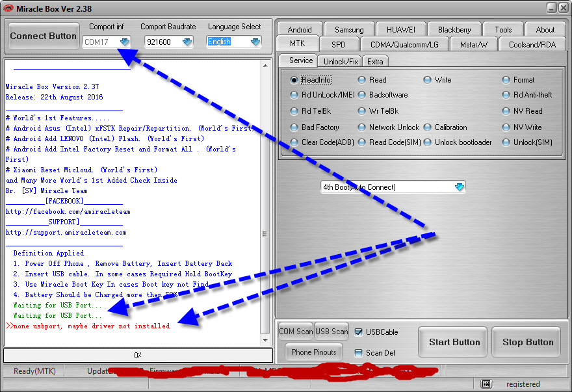Image resolution: width=572 pixels, height=392 pixels.
Task: Choose Calibration radio option
Action: 445,127
